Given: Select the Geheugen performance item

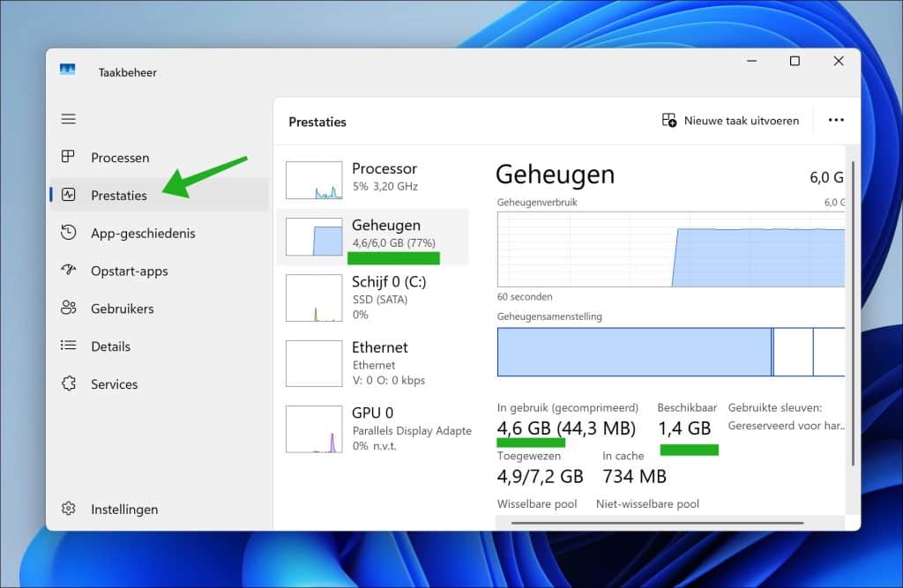Looking at the screenshot, I should [373, 236].
